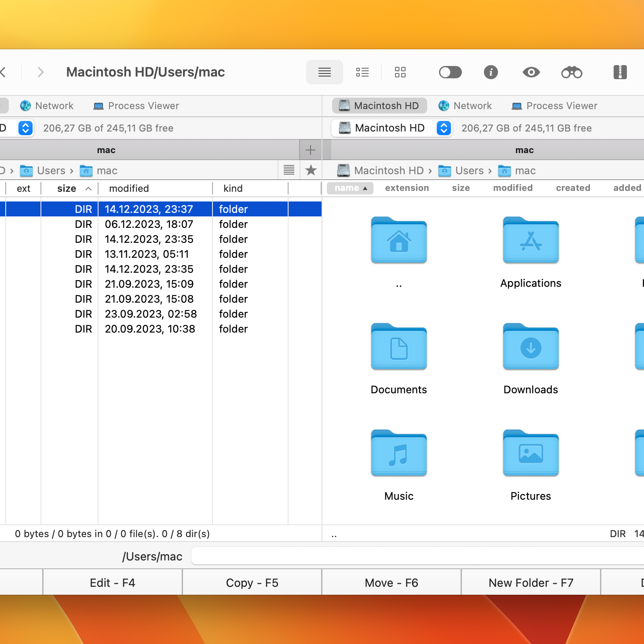Screen dimensions: 644x644
Task: Sort right panel by size column
Action: click(x=461, y=188)
